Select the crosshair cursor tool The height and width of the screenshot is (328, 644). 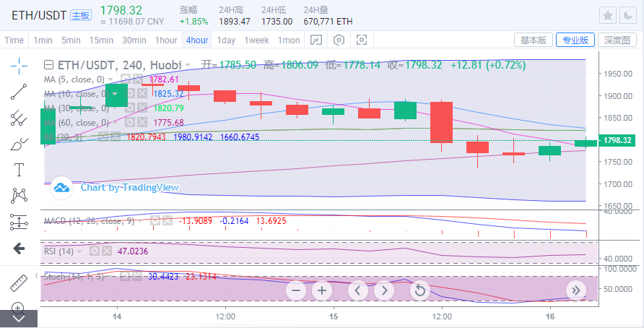click(19, 65)
